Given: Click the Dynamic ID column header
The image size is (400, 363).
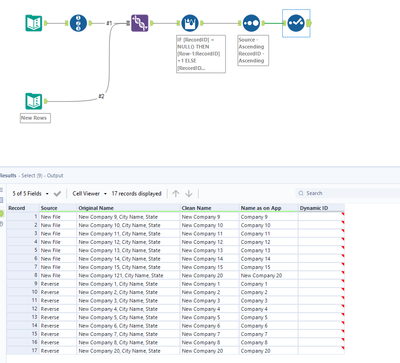Looking at the screenshot, I should [321, 208].
